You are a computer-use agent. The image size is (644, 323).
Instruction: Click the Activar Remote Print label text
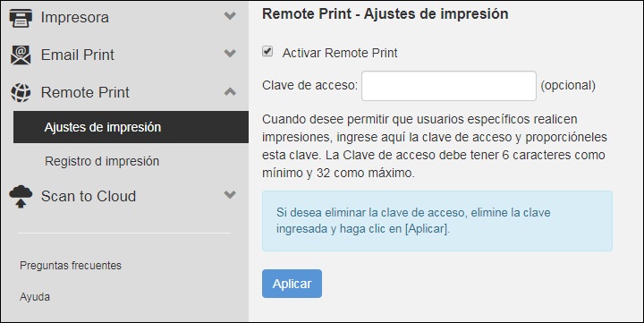pyautogui.click(x=340, y=53)
